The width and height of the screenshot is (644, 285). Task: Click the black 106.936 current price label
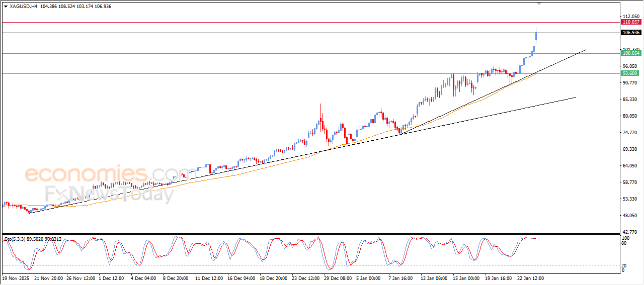630,33
